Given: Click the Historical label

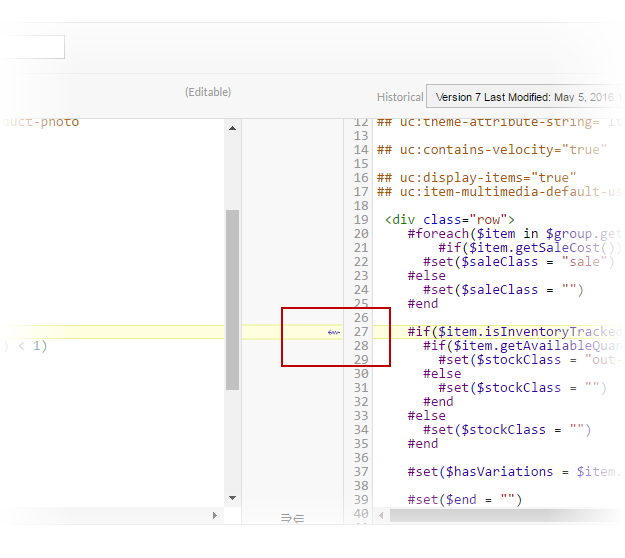Looking at the screenshot, I should (x=400, y=97).
